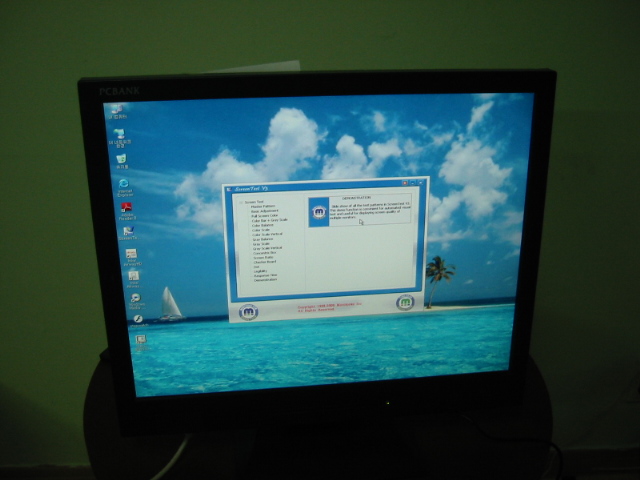Click the DEMONSTRATION heading text
Viewport: 640px width, 480px height.
pos(356,198)
